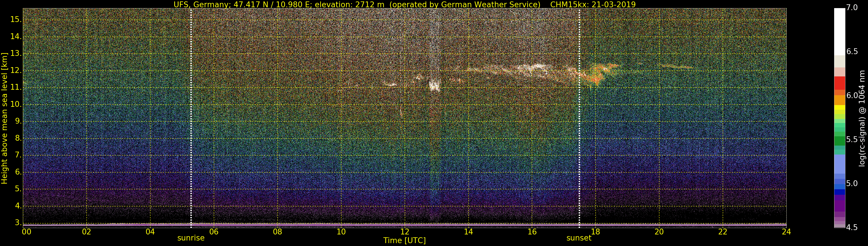Click the "16" time axis tick label
Screen dimensions: 868x246
coord(532,232)
